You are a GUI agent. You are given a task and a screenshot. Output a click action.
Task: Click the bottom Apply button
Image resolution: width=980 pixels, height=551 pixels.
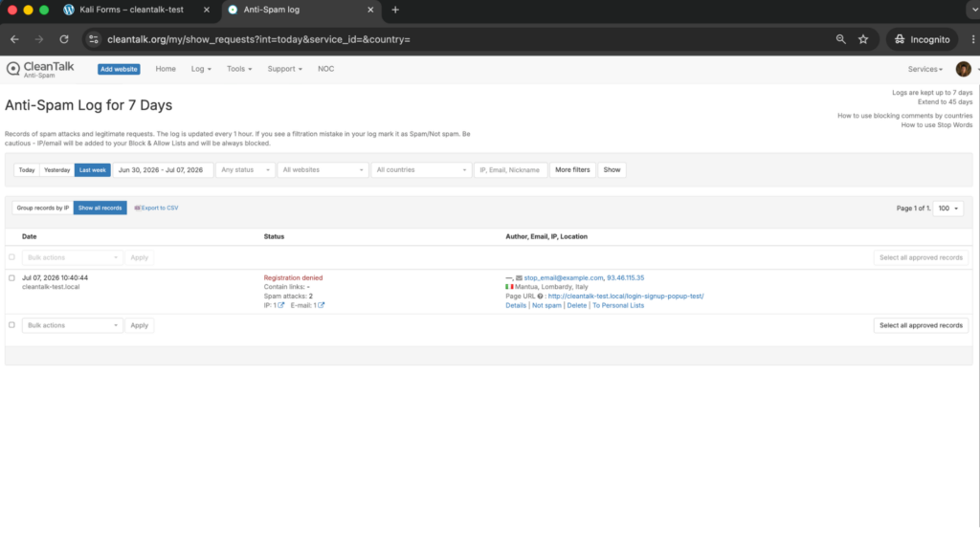(x=140, y=325)
